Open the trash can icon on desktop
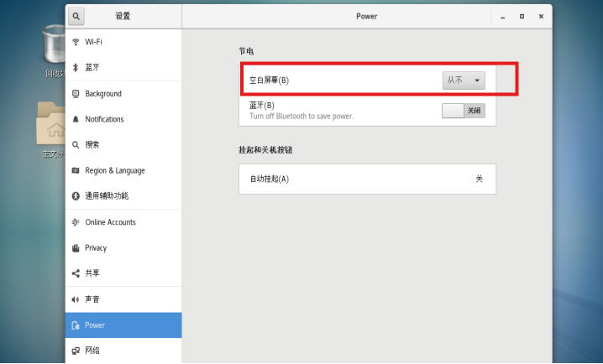Image resolution: width=603 pixels, height=364 pixels. point(54,44)
